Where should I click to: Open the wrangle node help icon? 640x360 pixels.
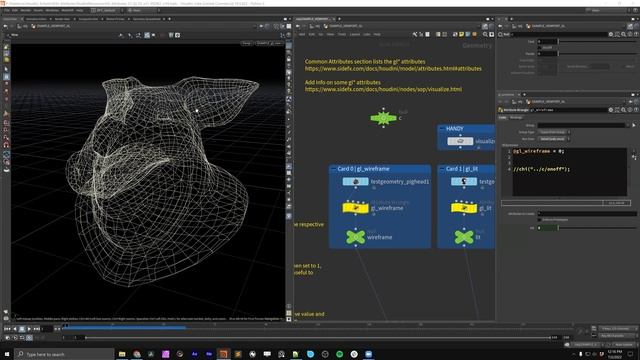(636, 110)
